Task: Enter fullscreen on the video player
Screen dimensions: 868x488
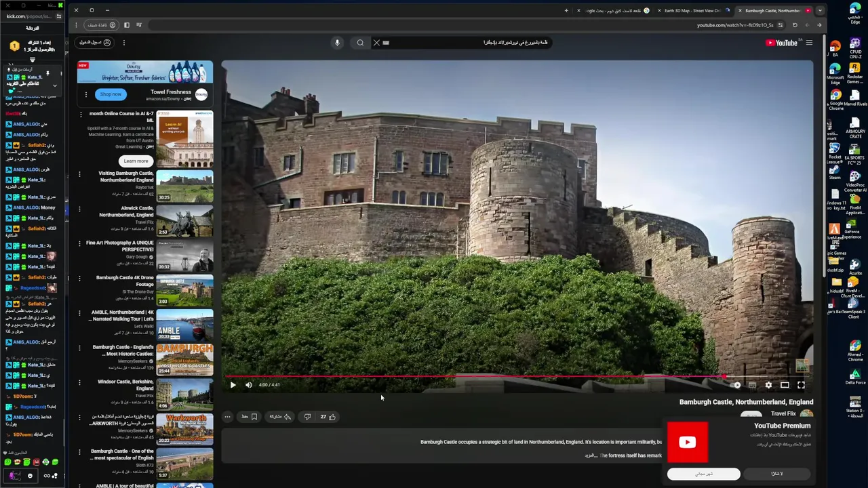Action: (x=801, y=385)
